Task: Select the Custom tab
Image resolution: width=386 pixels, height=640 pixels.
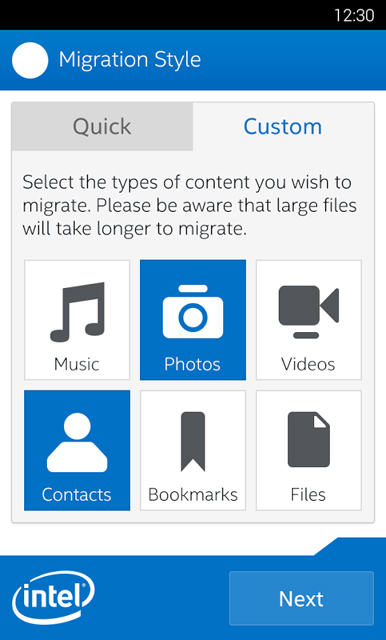Action: point(283,127)
